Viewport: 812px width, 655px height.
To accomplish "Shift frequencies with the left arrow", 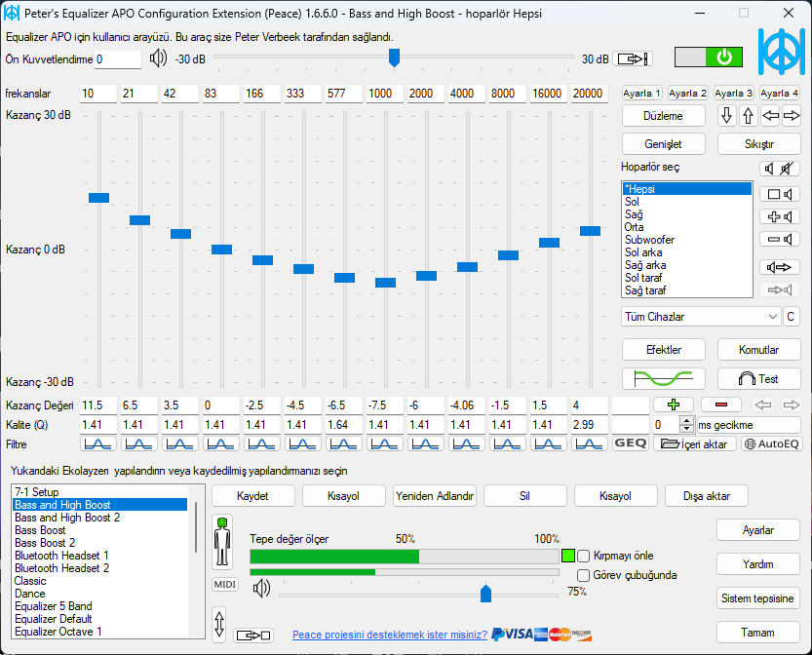I will coord(770,115).
